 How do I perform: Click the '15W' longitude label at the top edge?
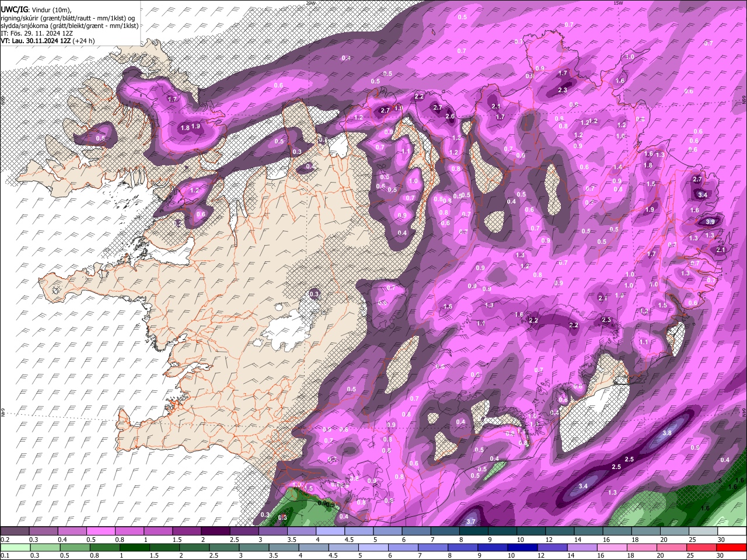pyautogui.click(x=618, y=3)
